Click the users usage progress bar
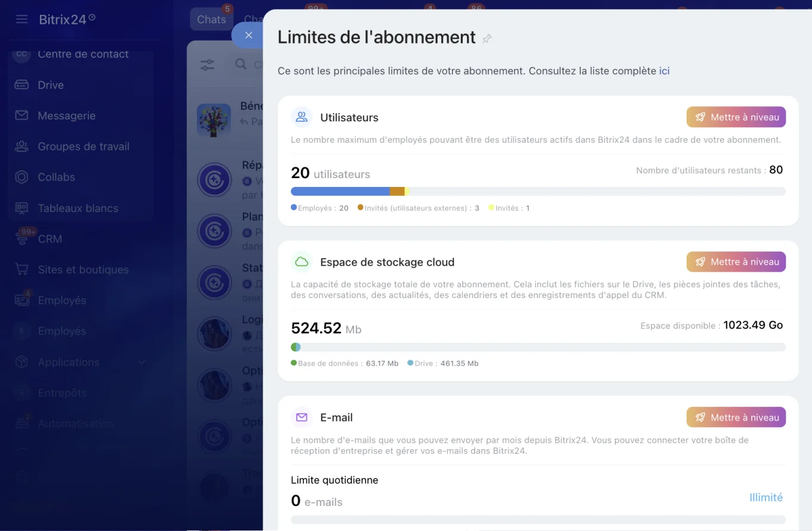812x531 pixels. (538, 191)
